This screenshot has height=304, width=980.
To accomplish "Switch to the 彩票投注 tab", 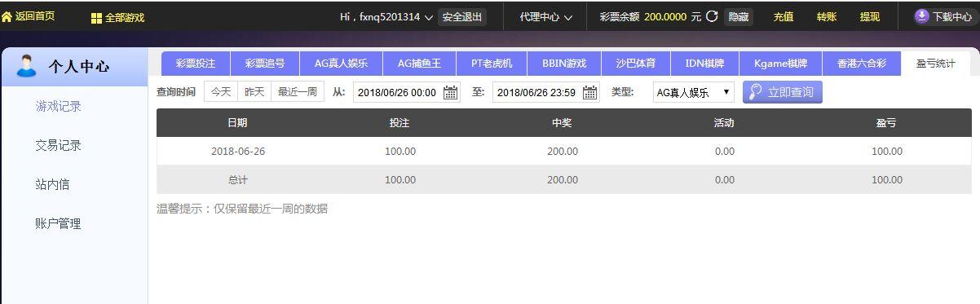I will (x=196, y=64).
